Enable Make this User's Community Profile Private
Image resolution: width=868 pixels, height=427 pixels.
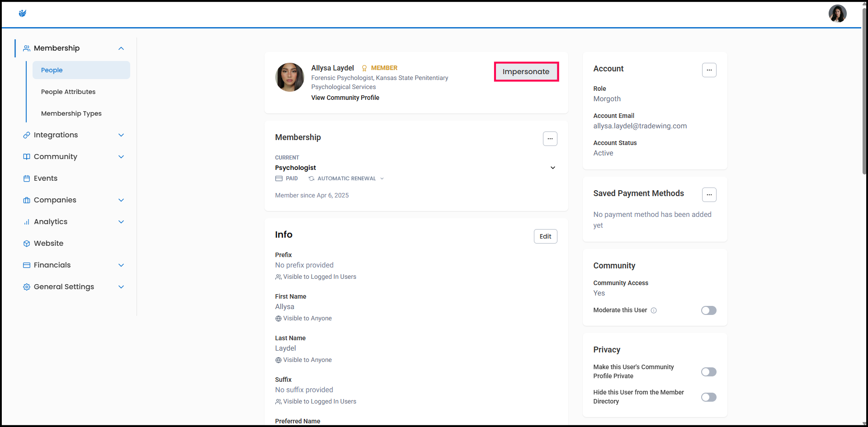coord(708,372)
